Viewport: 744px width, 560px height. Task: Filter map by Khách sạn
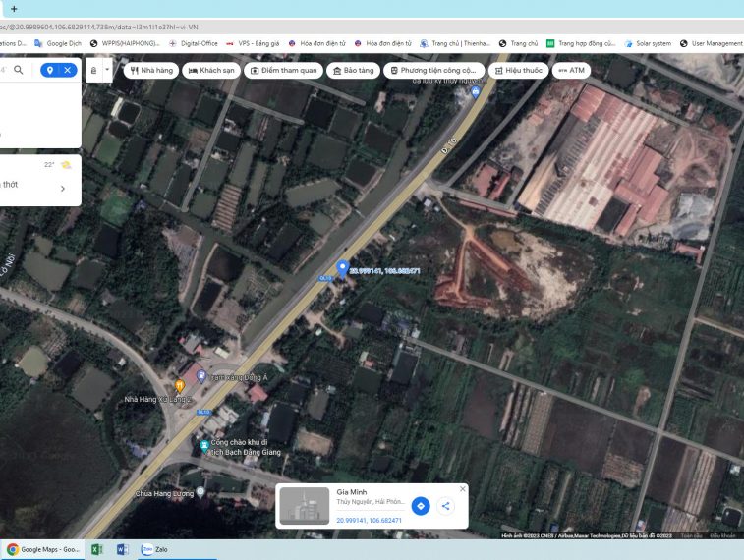point(211,71)
